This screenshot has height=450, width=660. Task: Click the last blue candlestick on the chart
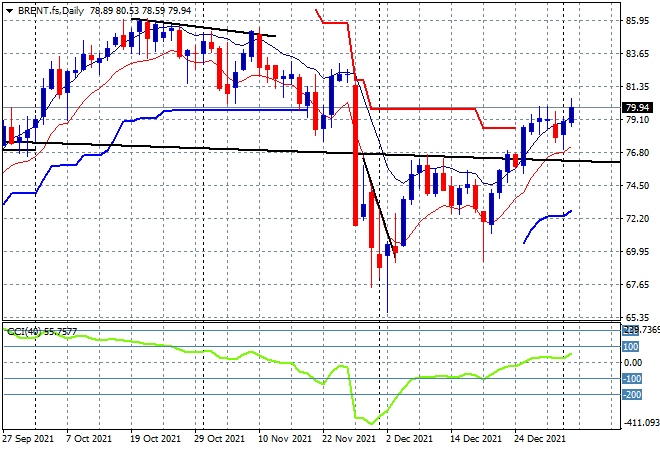(572, 114)
